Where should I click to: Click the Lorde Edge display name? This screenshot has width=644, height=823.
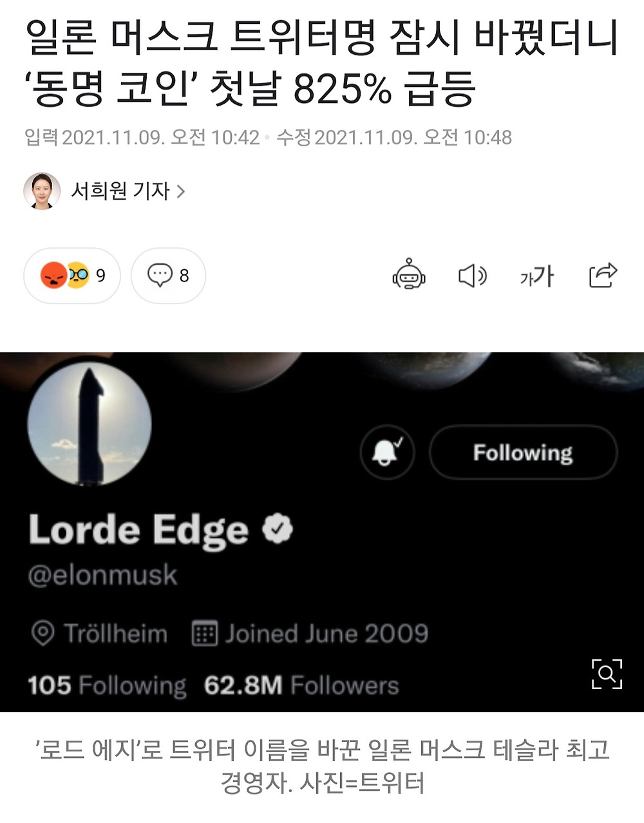(138, 530)
